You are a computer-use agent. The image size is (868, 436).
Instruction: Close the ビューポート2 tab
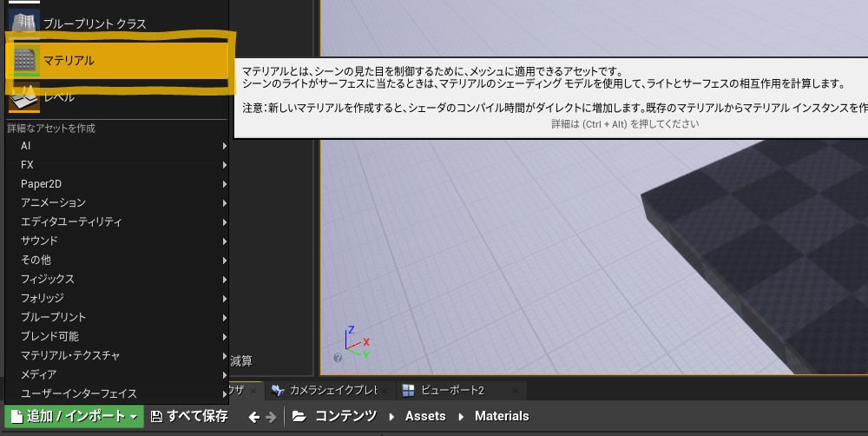point(516,391)
